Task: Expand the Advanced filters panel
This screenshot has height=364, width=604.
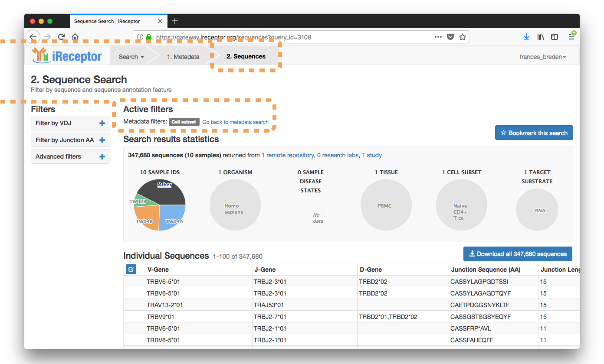Action: pyautogui.click(x=70, y=156)
